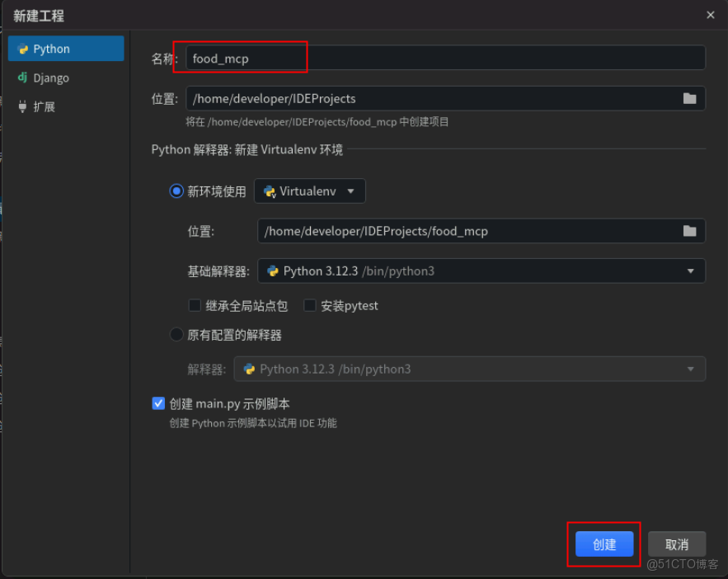
Task: Select the 原有配置的解释器 radio button
Action: [x=176, y=334]
